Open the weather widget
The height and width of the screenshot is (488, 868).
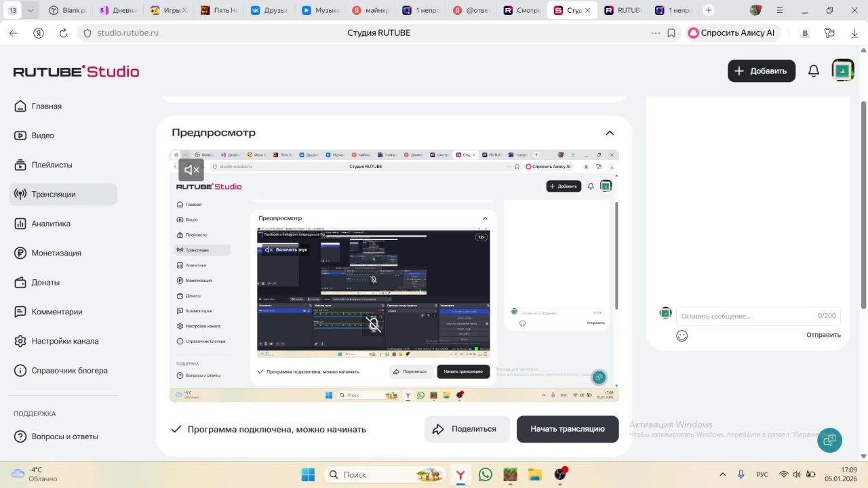[35, 474]
